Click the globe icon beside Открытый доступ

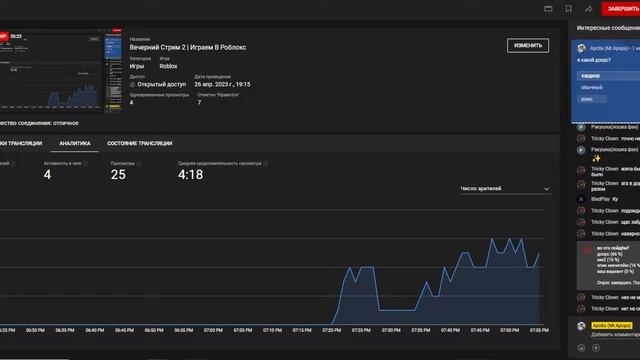click(132, 84)
